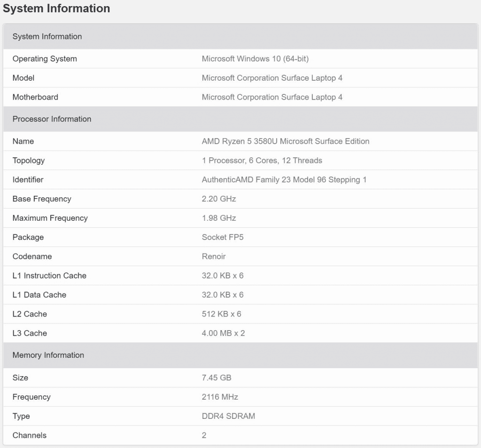
Task: Click the DDR4 SDRAM memory type value
Action: tap(228, 417)
